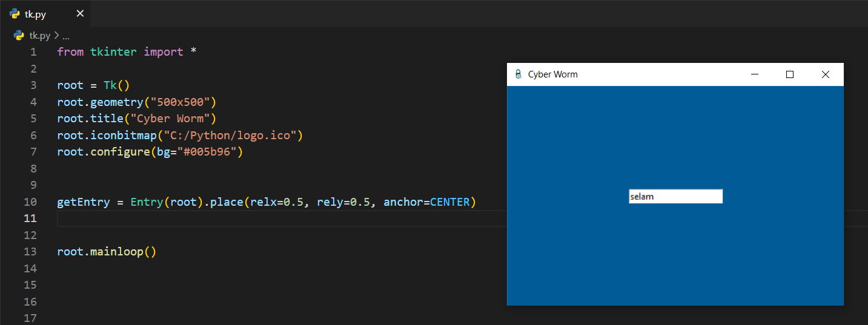868x325 pixels.
Task: Click the CENTER keyword on line 10
Action: [449, 202]
